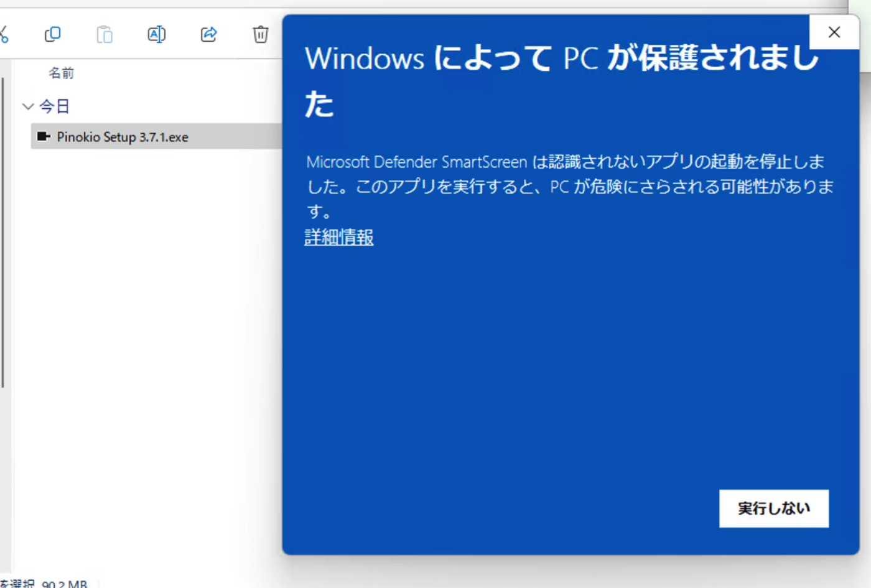871x588 pixels.
Task: Click the Paste icon in Explorer toolbar
Action: point(105,34)
